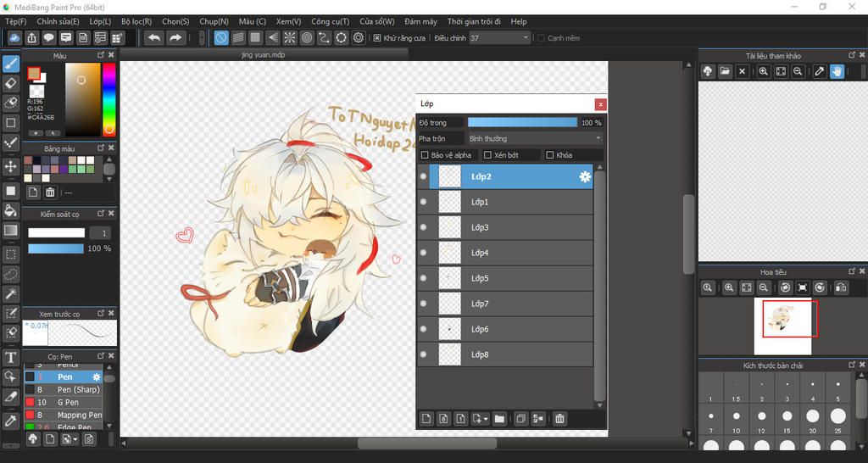This screenshot has width=868, height=463.
Task: Close the Lớp layer window
Action: [x=600, y=104]
